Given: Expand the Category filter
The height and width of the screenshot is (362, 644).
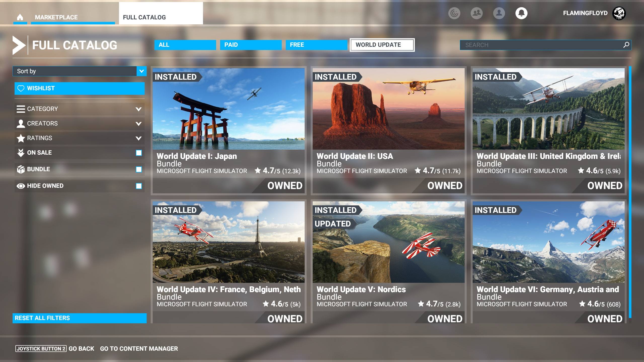Looking at the screenshot, I should [79, 109].
